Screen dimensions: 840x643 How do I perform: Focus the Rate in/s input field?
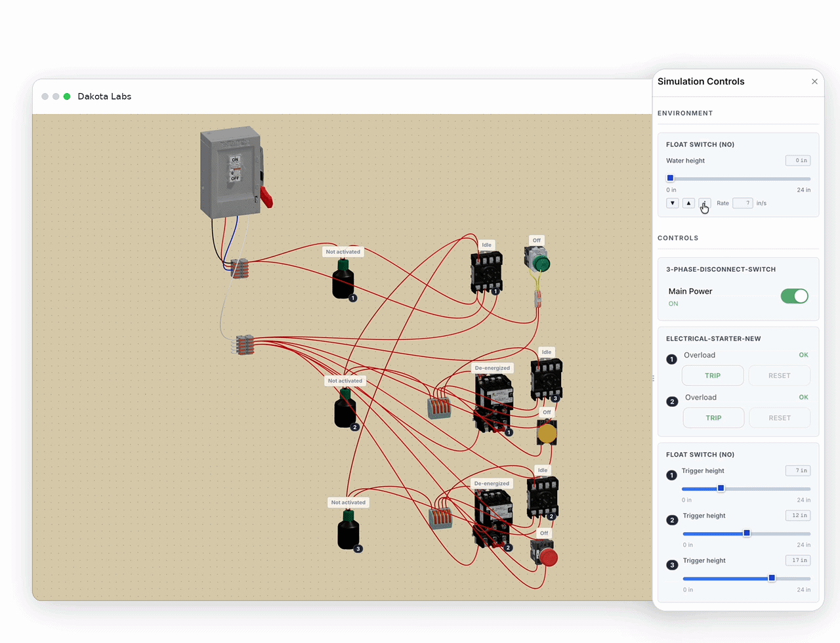(742, 203)
